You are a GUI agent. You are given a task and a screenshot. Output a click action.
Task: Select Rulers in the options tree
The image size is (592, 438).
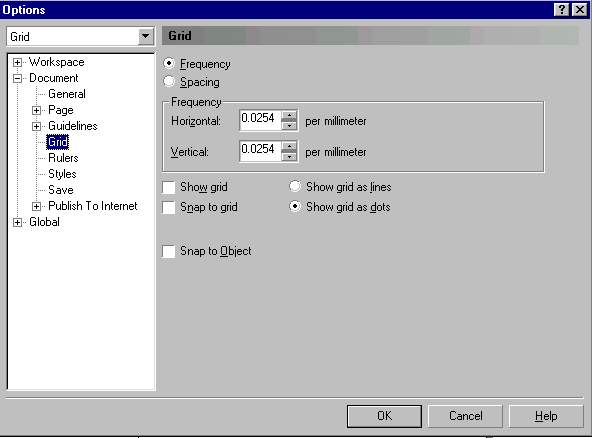pyautogui.click(x=63, y=158)
